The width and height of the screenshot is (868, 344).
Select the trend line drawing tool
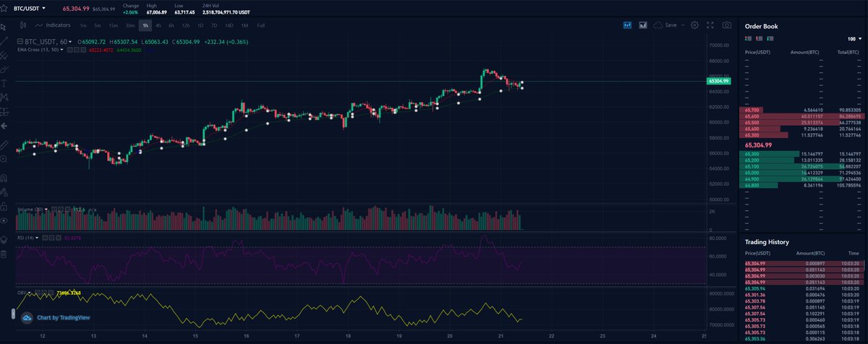coord(4,41)
